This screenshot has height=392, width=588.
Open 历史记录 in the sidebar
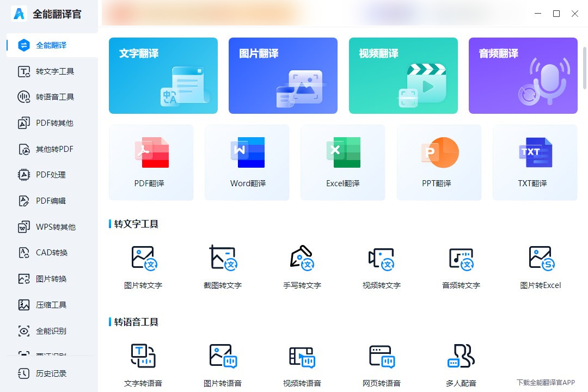(x=48, y=373)
